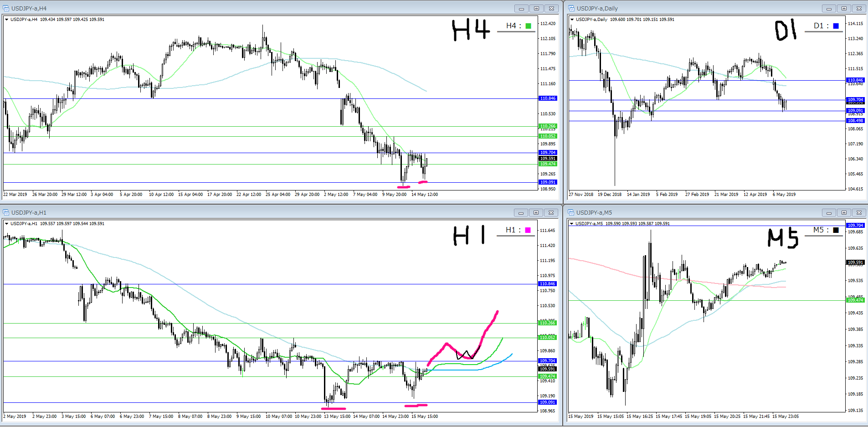This screenshot has width=868, height=427.
Task: Click the 110.846 price label on H4 chart
Action: pyautogui.click(x=548, y=98)
